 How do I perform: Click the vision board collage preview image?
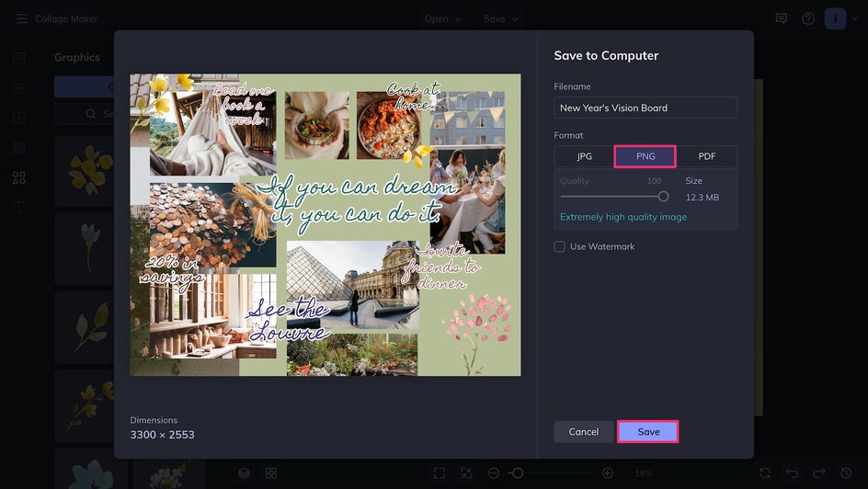(325, 225)
